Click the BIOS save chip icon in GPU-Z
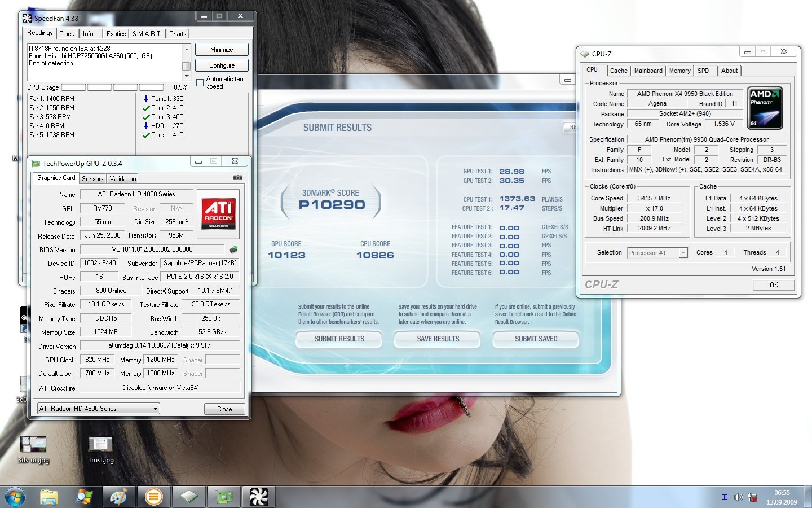Screen dimensions: 812x508 pos(233,249)
